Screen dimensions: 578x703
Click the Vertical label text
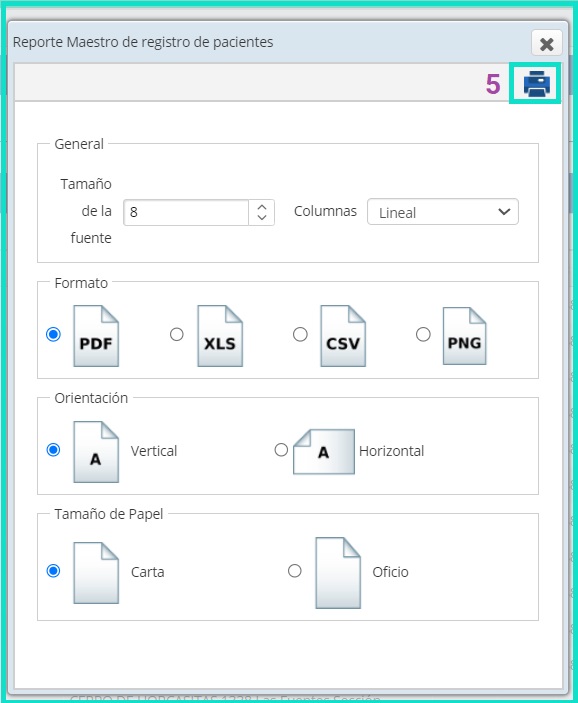pos(154,451)
